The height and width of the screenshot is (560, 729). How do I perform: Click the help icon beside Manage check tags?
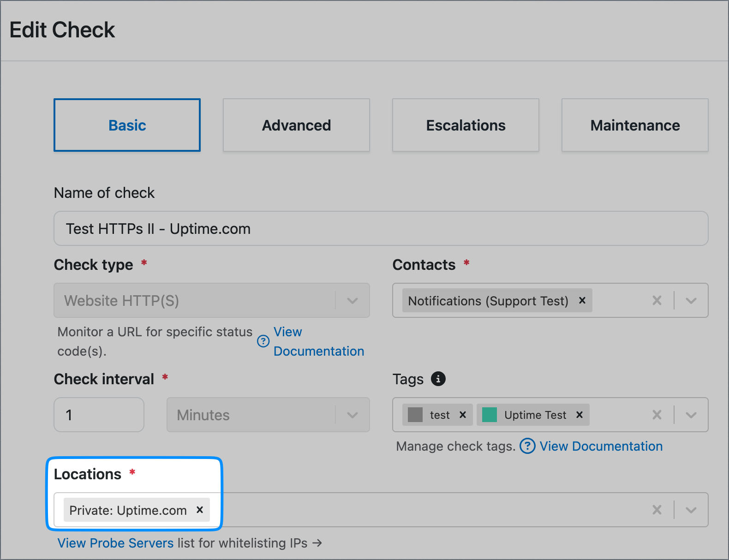tap(527, 446)
